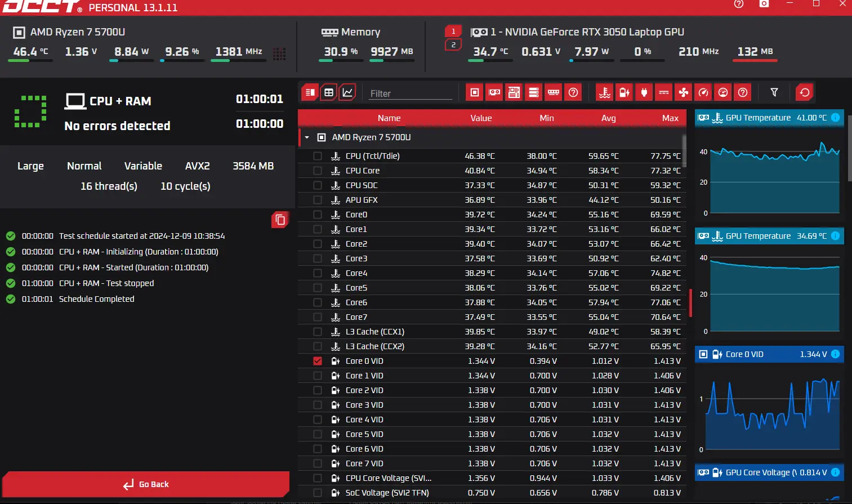The width and height of the screenshot is (852, 504).
Task: Check the CPU Core row checkbox
Action: tap(318, 171)
